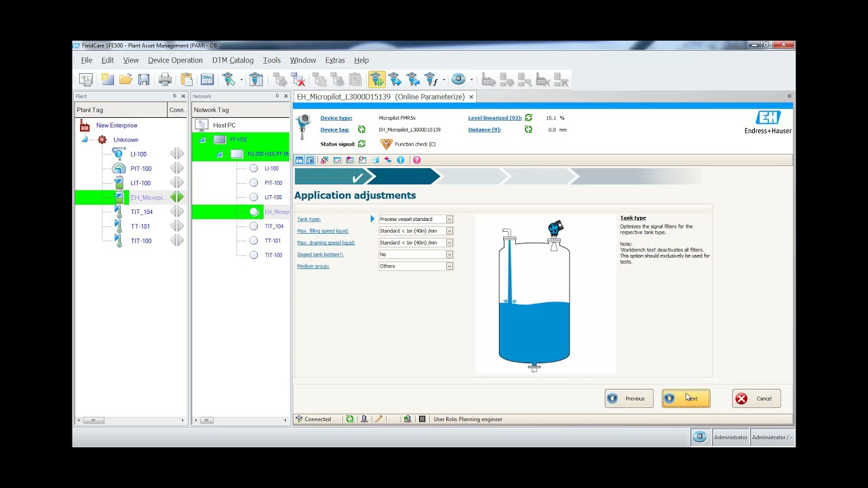The image size is (868, 488).
Task: Open dropdown arrow beside eye toolbar icon
Action: (x=471, y=80)
